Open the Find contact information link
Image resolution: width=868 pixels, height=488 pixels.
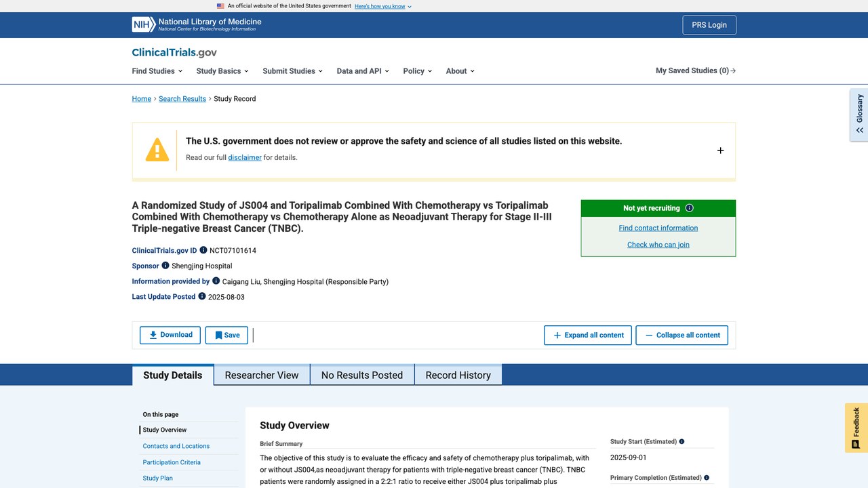tap(658, 228)
